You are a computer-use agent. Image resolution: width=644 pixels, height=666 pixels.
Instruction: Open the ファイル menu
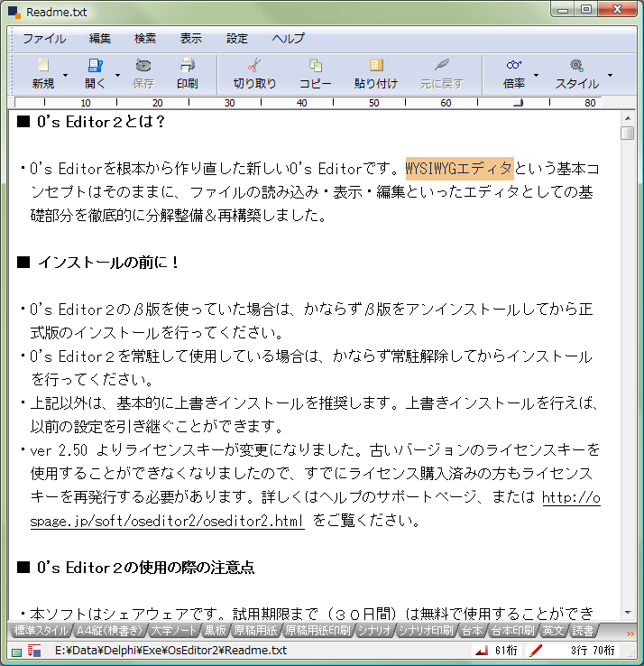coord(44,39)
